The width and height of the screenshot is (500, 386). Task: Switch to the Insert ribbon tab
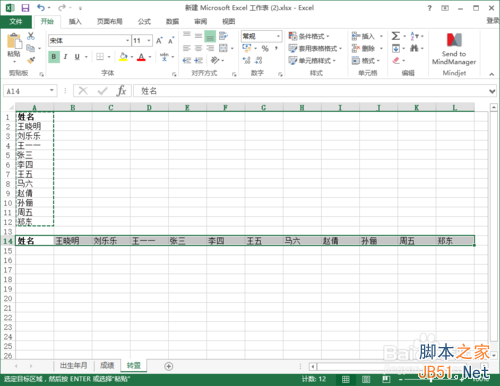pyautogui.click(x=75, y=22)
